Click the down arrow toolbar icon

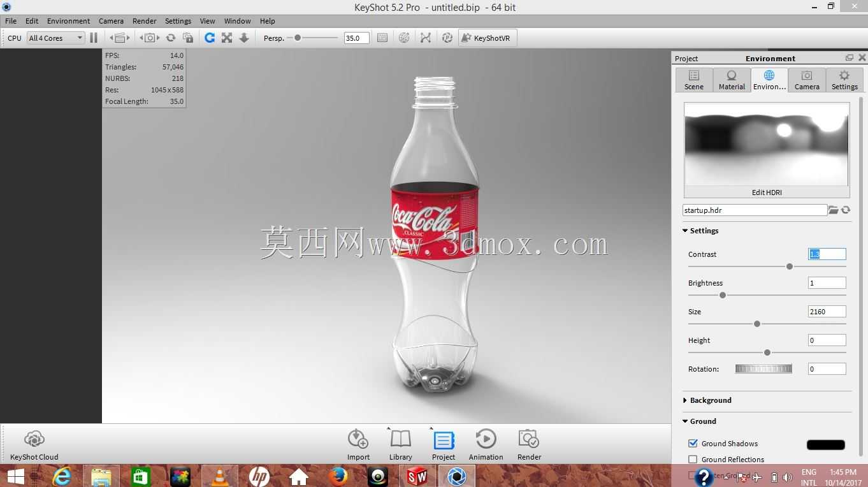[x=244, y=38]
